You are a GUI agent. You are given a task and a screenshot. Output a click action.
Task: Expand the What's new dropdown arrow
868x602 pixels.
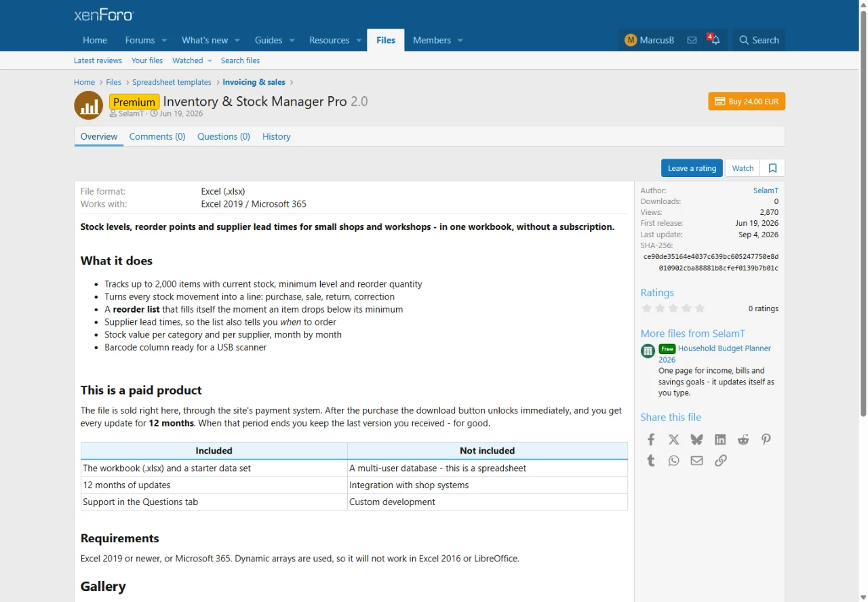coord(237,41)
